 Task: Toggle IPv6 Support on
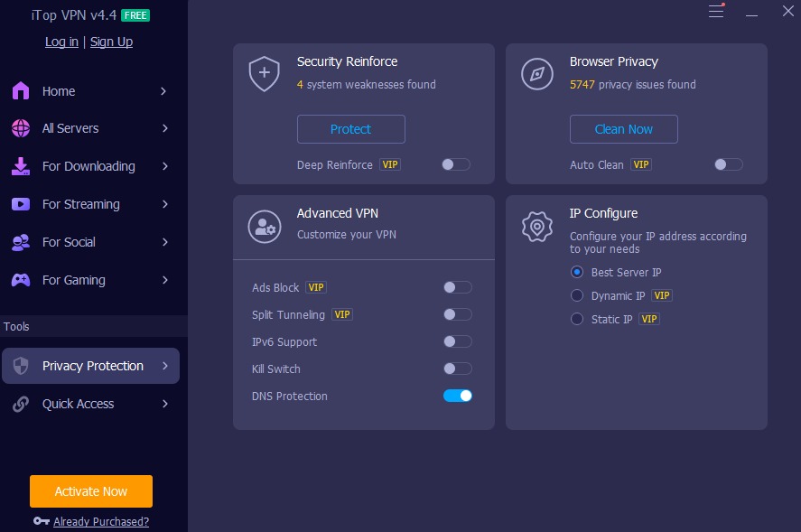(458, 341)
